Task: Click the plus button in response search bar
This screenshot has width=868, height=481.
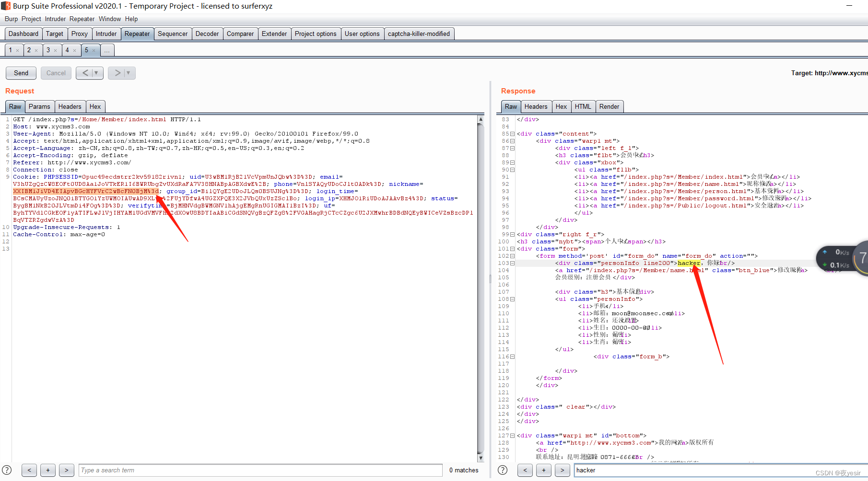Action: pos(543,470)
